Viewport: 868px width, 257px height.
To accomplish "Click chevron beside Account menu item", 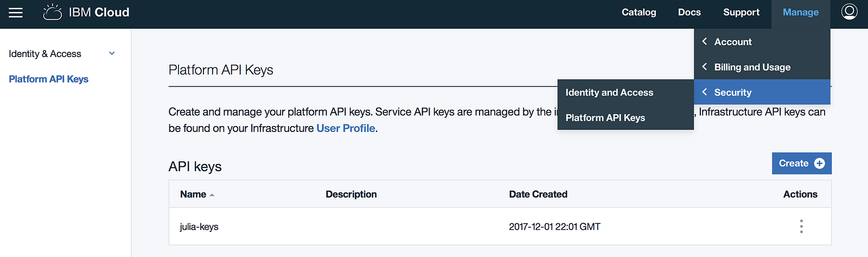I will 704,42.
